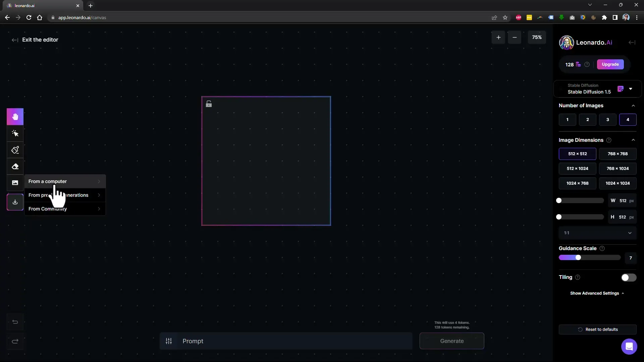Select the Hand/Pan tool
This screenshot has height=362, width=644.
pos(15,116)
